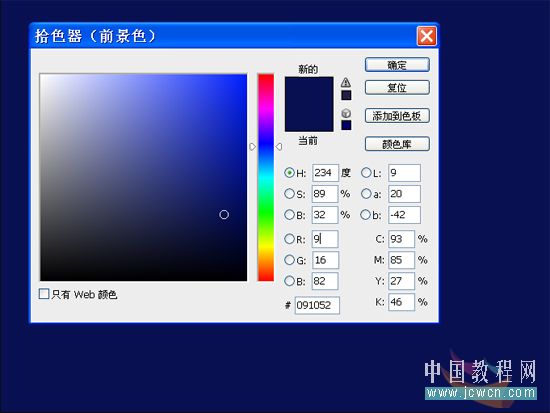Close the 拾色器 dialog with the X button
Screen dimensions: 550x413
(427, 36)
